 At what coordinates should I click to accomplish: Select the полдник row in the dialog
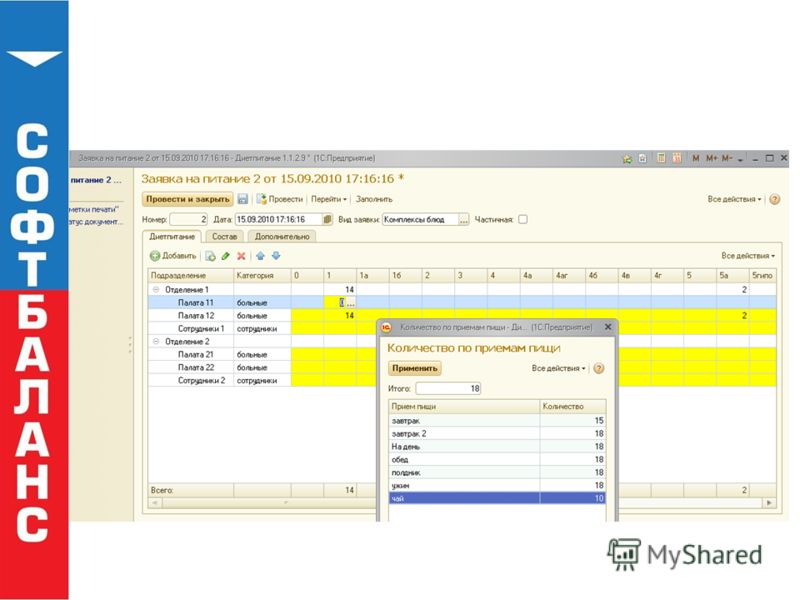(x=497, y=472)
